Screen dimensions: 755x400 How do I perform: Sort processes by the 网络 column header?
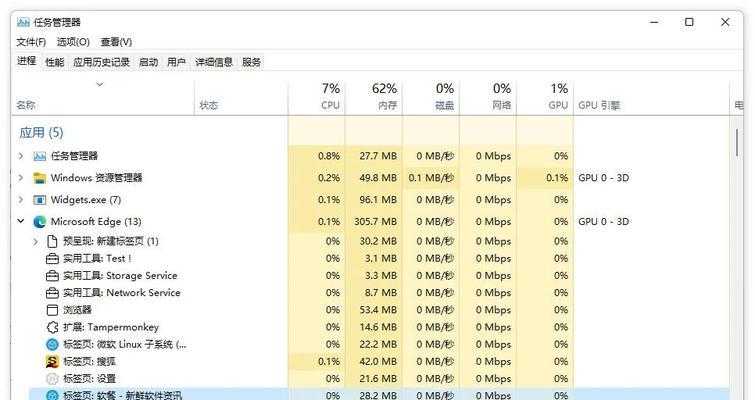point(488,98)
